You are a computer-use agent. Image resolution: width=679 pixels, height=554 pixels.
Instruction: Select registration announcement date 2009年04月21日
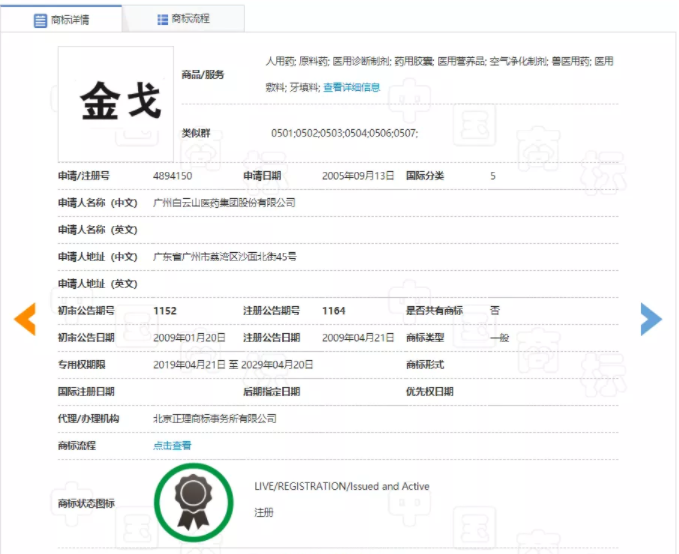tap(358, 338)
